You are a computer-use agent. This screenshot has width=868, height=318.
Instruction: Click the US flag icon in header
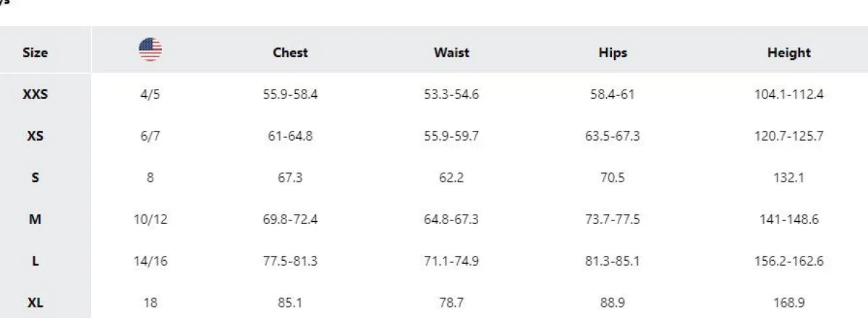150,50
